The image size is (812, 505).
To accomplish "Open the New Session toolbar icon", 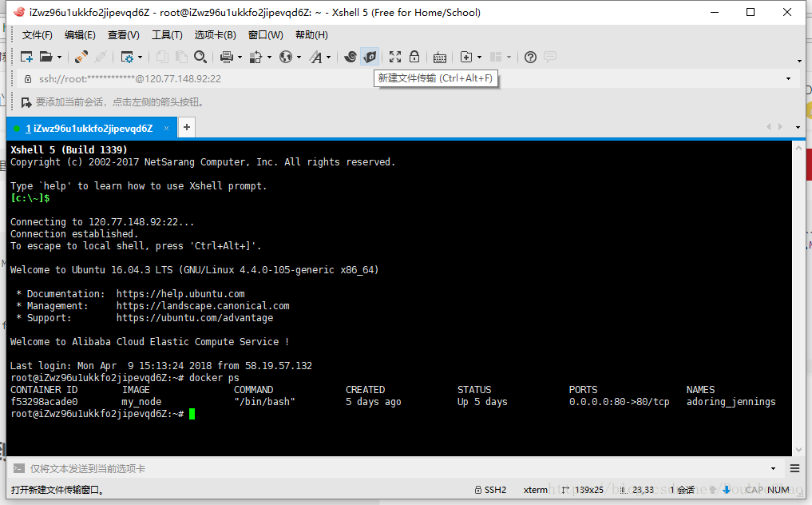I will 26,57.
